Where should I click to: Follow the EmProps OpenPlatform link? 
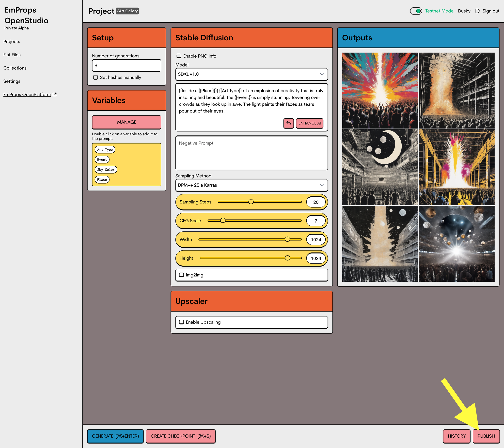[x=27, y=95]
